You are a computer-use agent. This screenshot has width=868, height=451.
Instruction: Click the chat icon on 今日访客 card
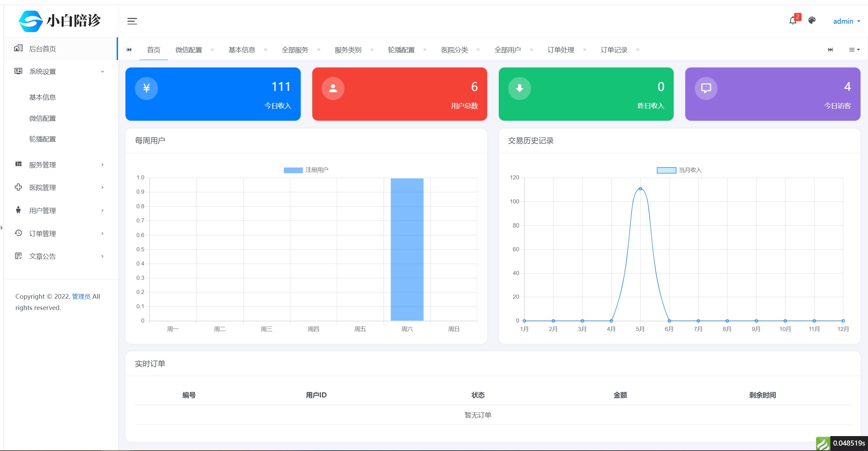pyautogui.click(x=706, y=89)
